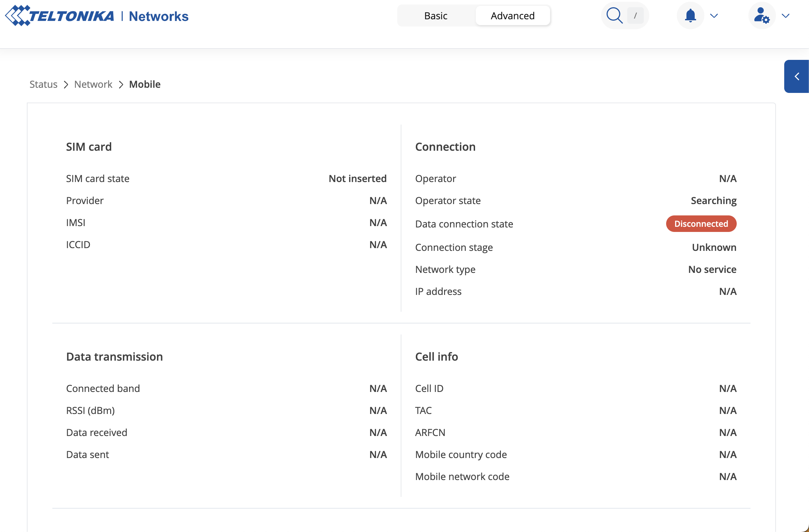The height and width of the screenshot is (532, 809).
Task: Switch to Basic mode
Action: coord(436,16)
